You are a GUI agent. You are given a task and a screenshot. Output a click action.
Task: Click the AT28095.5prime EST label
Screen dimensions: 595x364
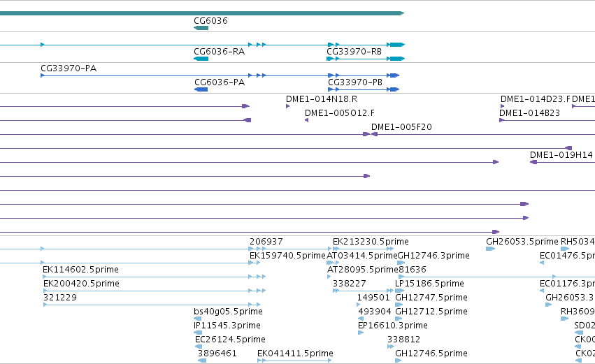click(x=362, y=270)
